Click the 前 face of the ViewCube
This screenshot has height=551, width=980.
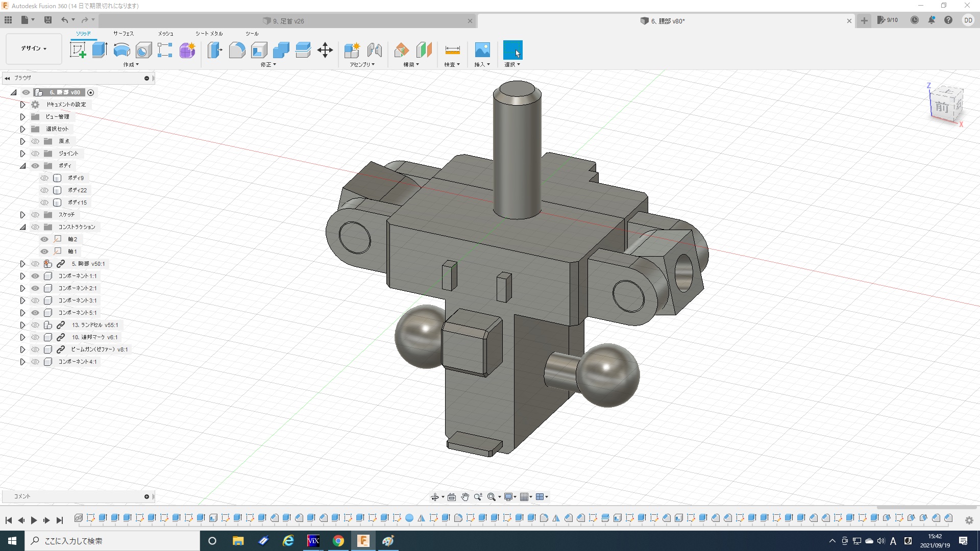[x=942, y=107]
